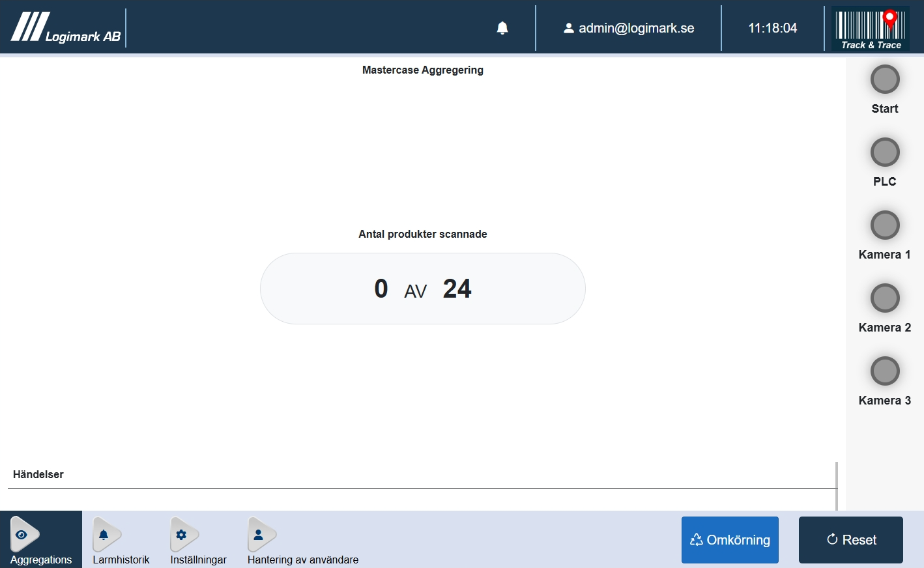The width and height of the screenshot is (924, 568).
Task: Open Hantering av användare tab
Action: pyautogui.click(x=302, y=540)
